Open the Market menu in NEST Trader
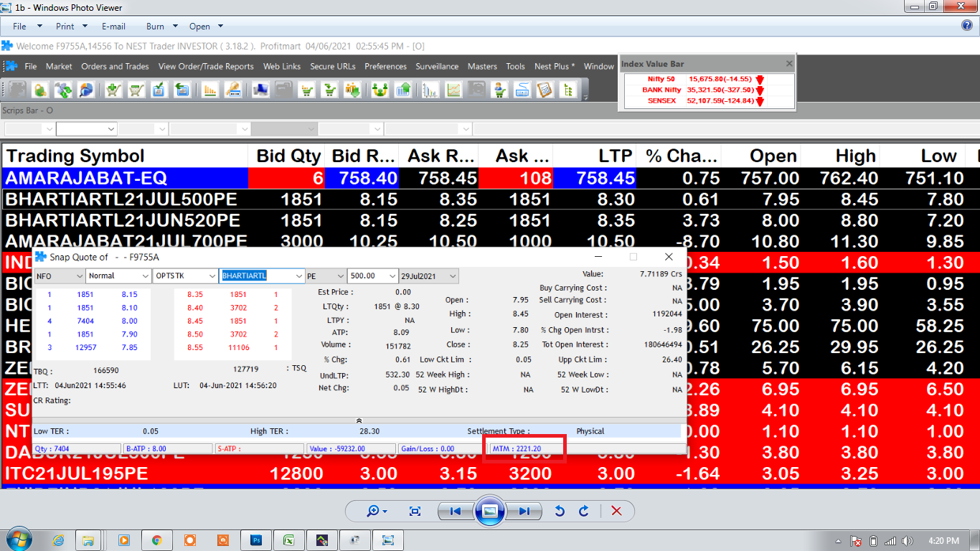The image size is (980, 551). pos(59,66)
